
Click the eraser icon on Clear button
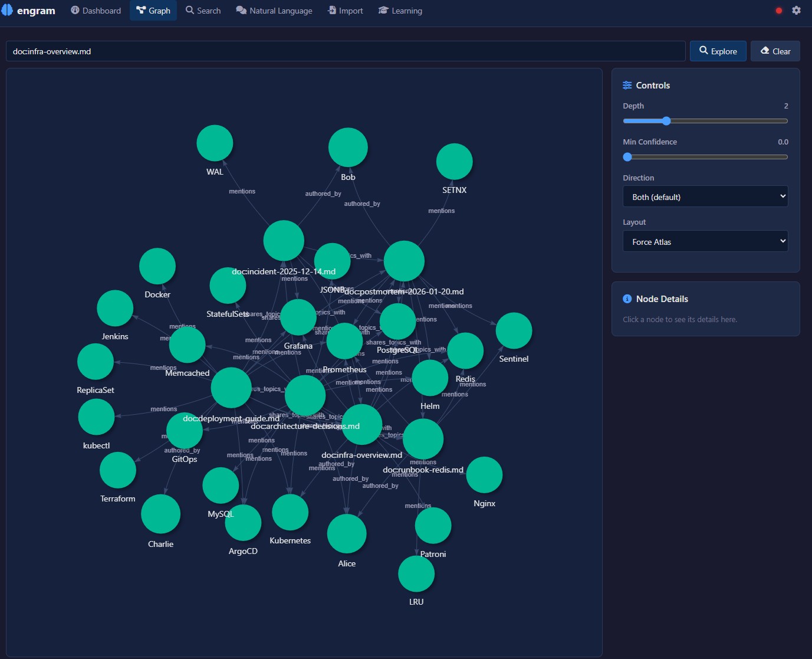tap(764, 51)
